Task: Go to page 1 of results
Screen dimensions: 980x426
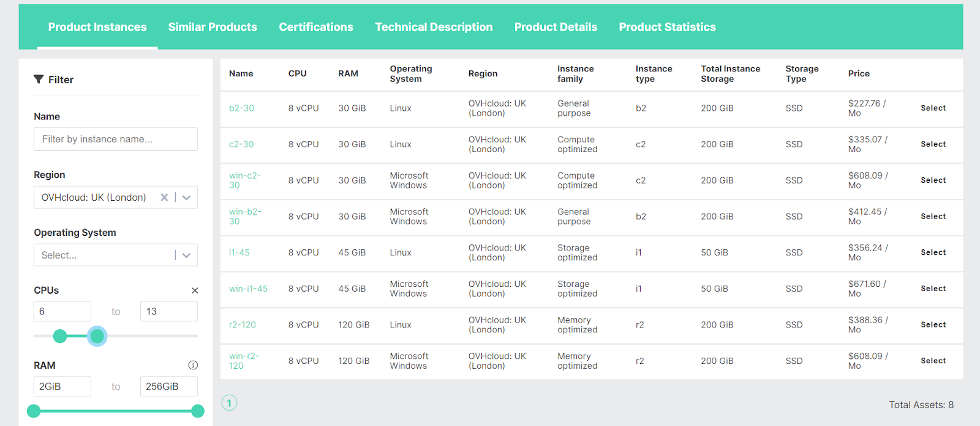Action: tap(229, 403)
